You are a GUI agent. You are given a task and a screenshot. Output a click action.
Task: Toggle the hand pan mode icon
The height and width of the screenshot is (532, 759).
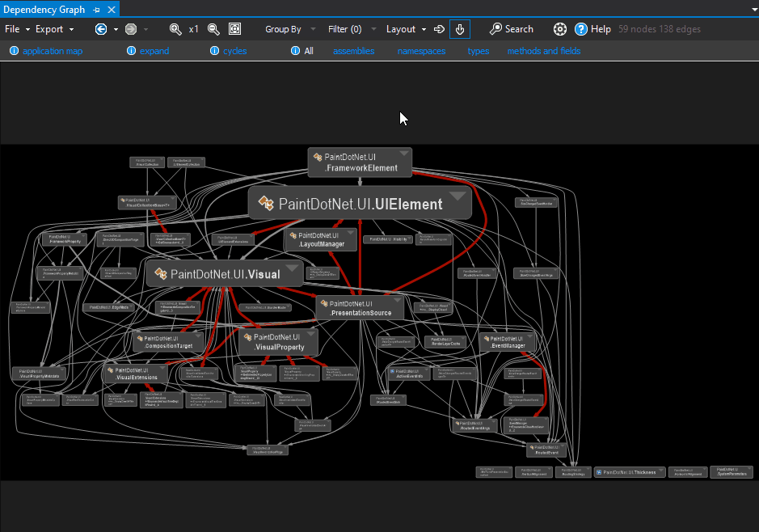pyautogui.click(x=460, y=29)
